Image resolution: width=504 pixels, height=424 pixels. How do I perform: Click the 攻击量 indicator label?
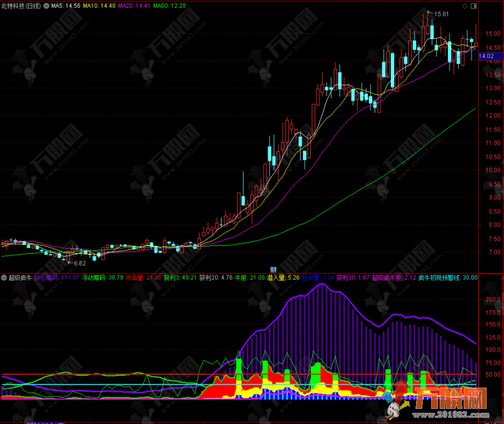(x=144, y=278)
